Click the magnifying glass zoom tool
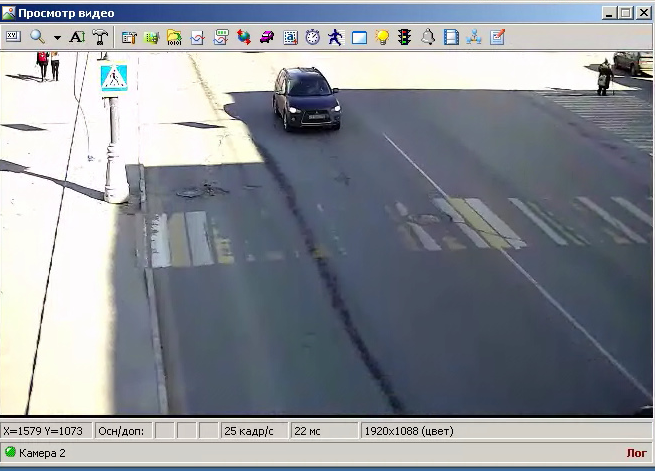Image resolution: width=655 pixels, height=471 pixels. click(x=37, y=37)
